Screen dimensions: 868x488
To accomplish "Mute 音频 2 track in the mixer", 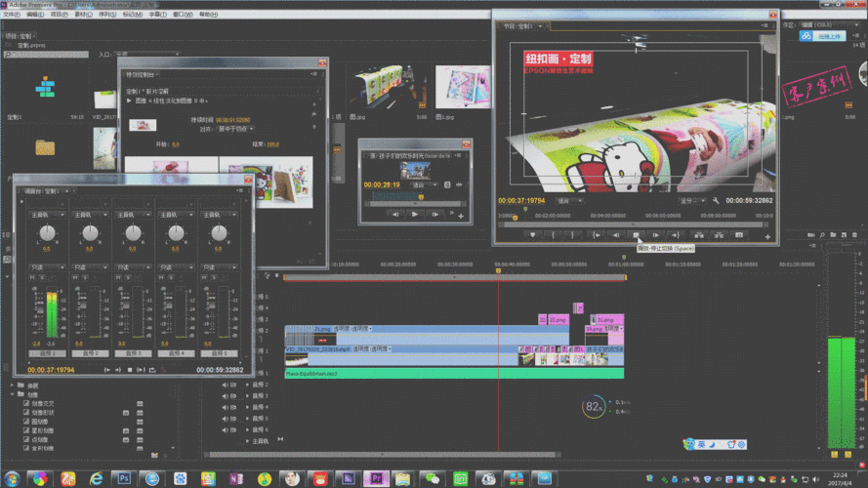I will pyautogui.click(x=76, y=277).
